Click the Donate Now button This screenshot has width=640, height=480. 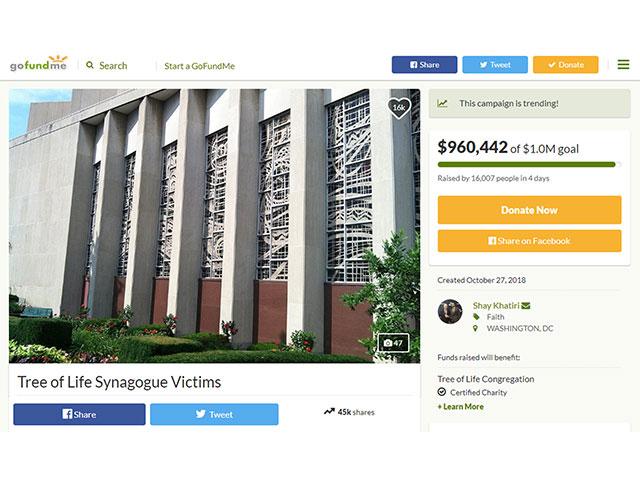pyautogui.click(x=529, y=210)
